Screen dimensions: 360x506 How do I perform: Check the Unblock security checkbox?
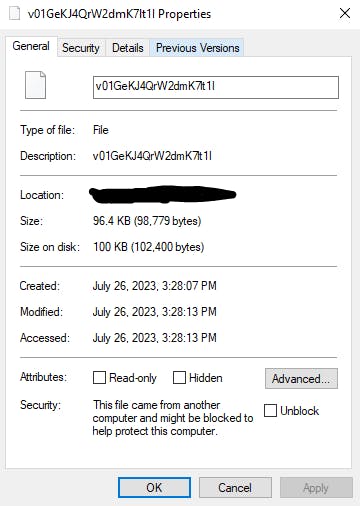[x=270, y=410]
